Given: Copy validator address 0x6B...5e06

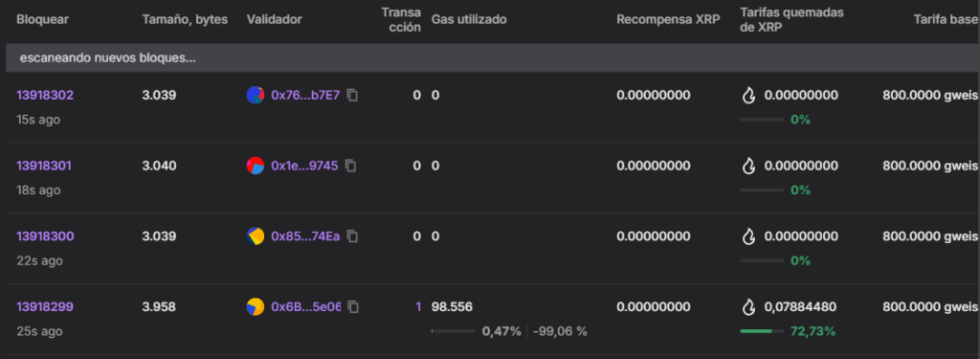Looking at the screenshot, I should 354,307.
